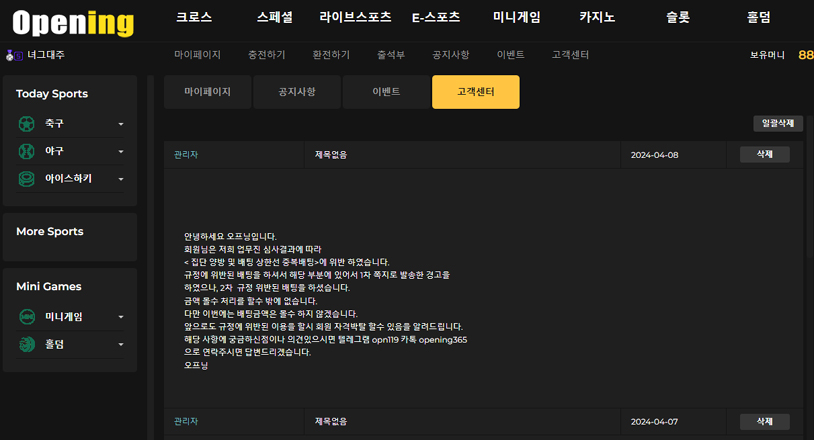Delete the 2024-04-08 message
Viewport: 814px width, 440px height.
tap(764, 155)
